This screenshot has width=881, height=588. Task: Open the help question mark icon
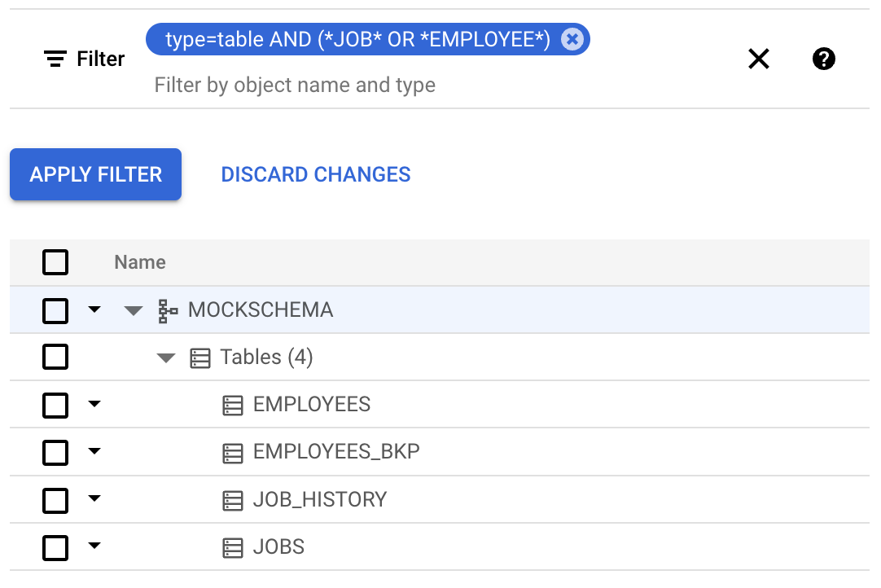click(823, 59)
